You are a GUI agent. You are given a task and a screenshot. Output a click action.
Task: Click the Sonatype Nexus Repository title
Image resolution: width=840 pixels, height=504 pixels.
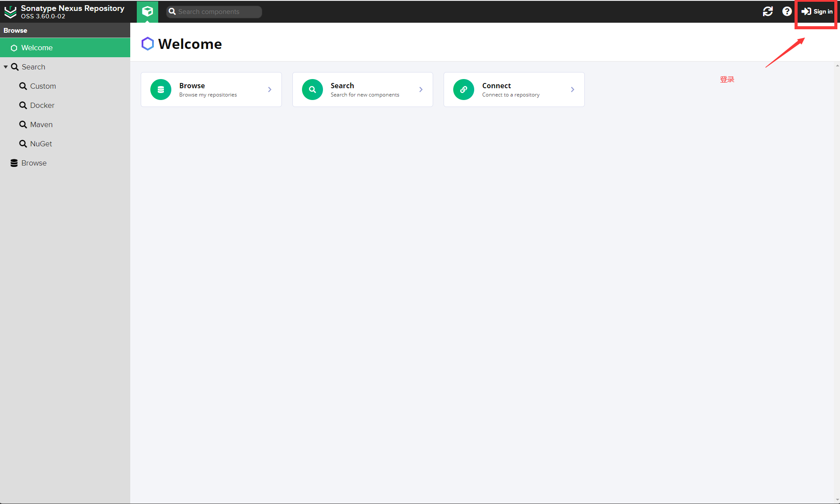[x=73, y=8]
